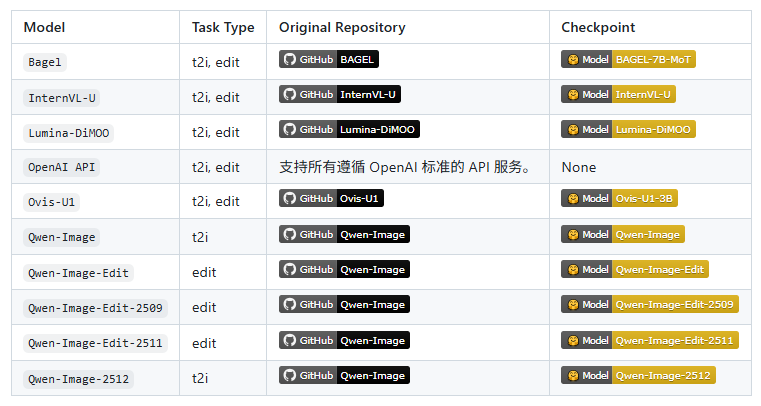Screen dimensions: 761x406
Task: Open the BAGEL-7B-MoT model checkpoint badge
Action: click(628, 59)
